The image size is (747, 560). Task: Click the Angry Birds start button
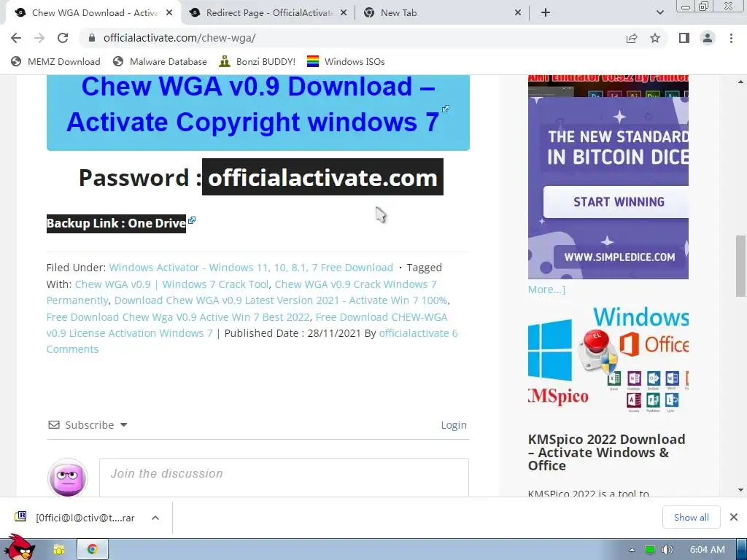click(20, 548)
